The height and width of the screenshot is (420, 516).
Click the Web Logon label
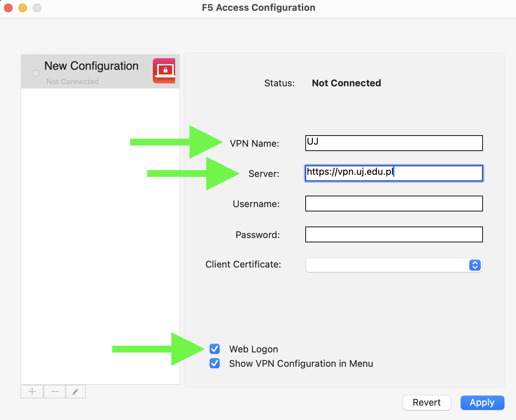point(254,349)
